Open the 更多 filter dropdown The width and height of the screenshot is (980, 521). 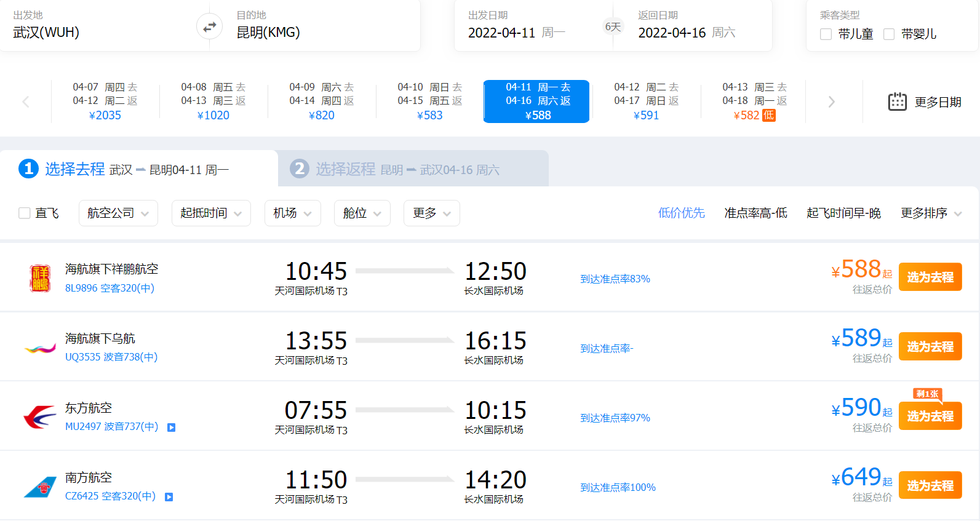pyautogui.click(x=431, y=213)
